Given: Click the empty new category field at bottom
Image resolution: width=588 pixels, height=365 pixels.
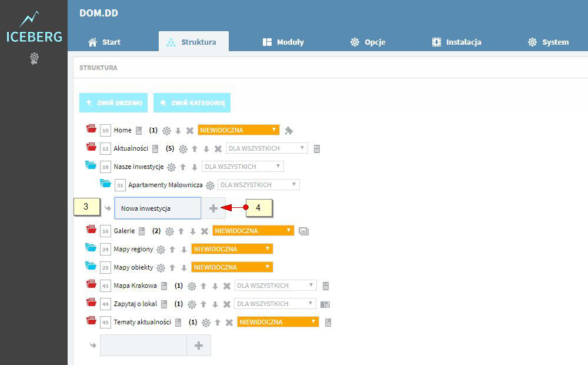Looking at the screenshot, I should click(143, 346).
